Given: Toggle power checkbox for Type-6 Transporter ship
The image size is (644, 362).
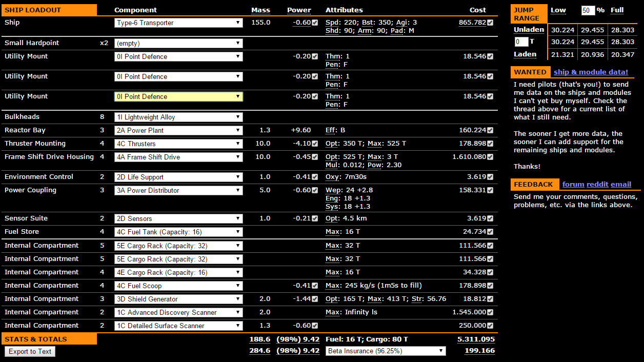Looking at the screenshot, I should pyautogui.click(x=315, y=23).
